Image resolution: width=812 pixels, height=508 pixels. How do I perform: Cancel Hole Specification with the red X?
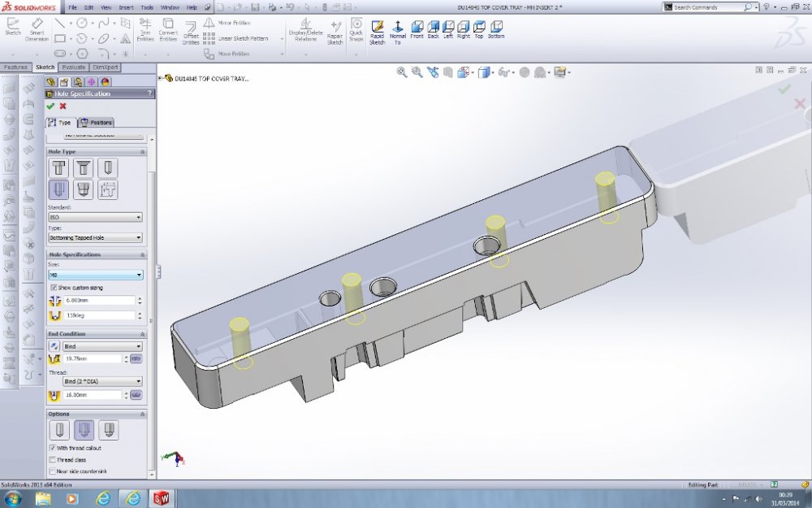[63, 106]
